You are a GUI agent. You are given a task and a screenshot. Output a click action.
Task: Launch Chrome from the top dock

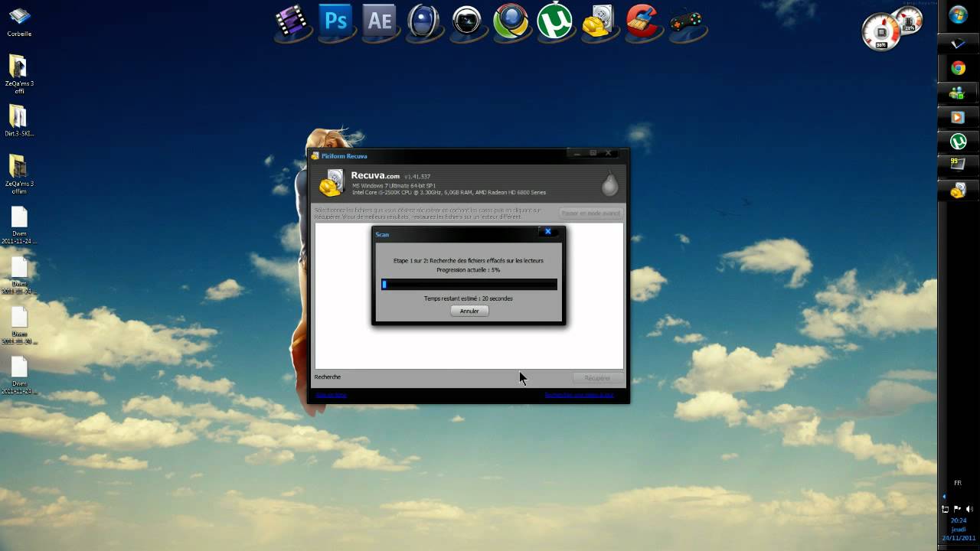pos(511,21)
